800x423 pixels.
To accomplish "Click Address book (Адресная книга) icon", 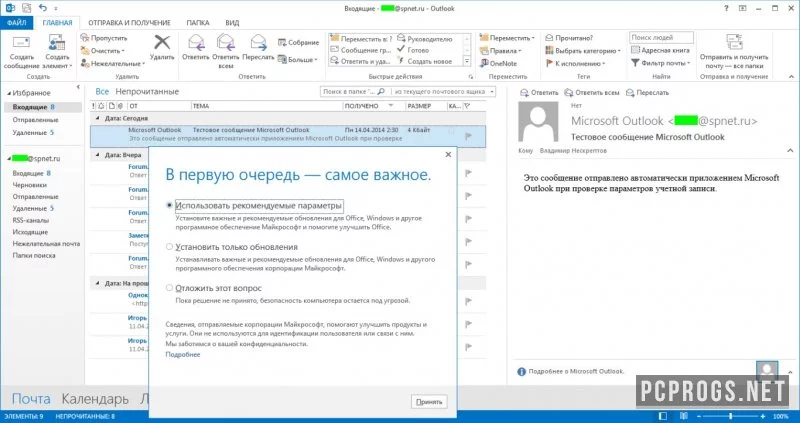I will (x=635, y=50).
